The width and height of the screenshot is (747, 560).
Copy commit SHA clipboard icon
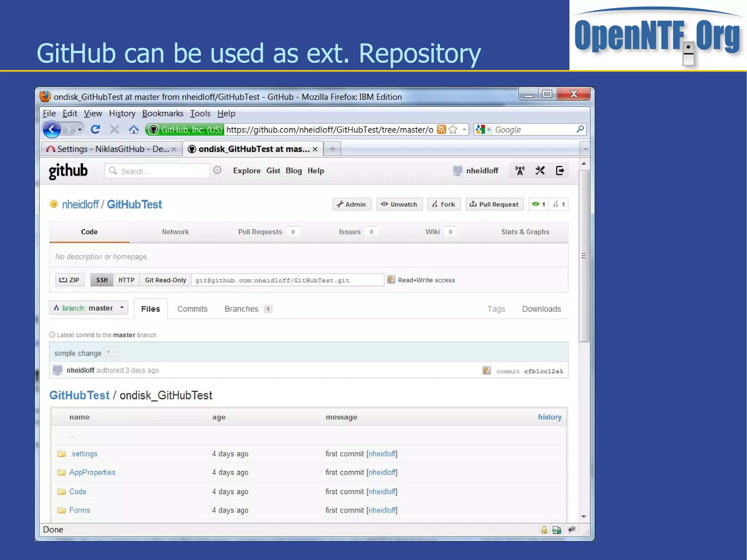487,371
